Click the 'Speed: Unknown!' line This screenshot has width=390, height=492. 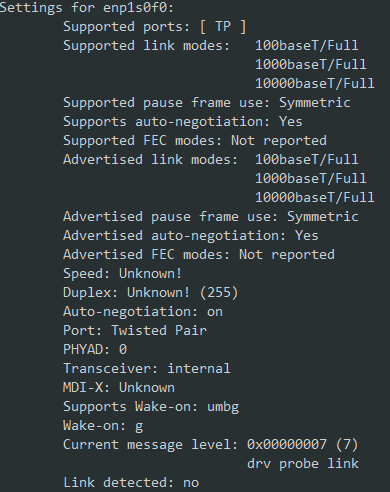point(123,274)
